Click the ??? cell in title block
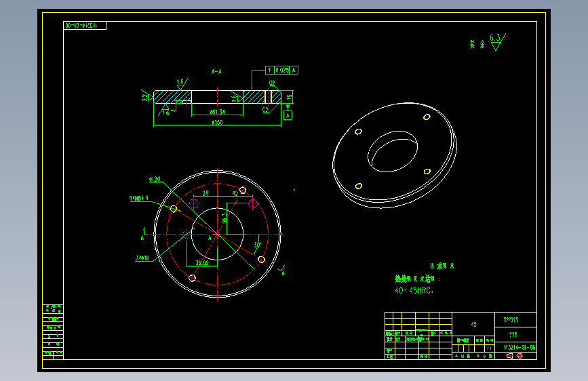588x381 pixels. tap(515, 334)
